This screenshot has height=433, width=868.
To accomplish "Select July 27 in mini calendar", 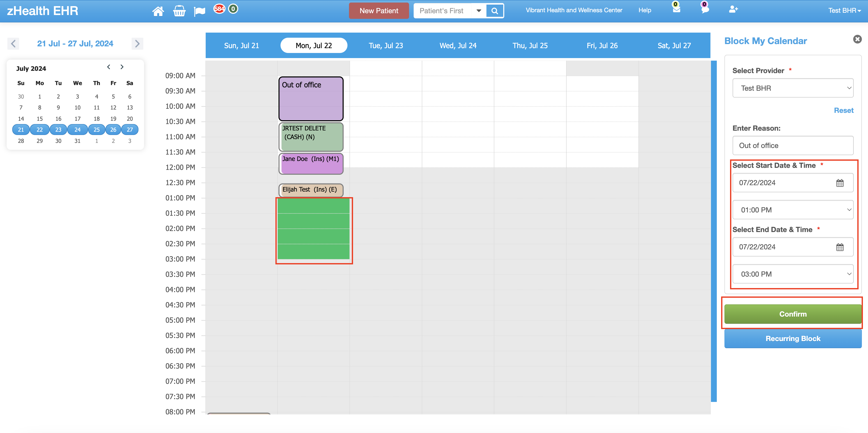I will (x=130, y=130).
